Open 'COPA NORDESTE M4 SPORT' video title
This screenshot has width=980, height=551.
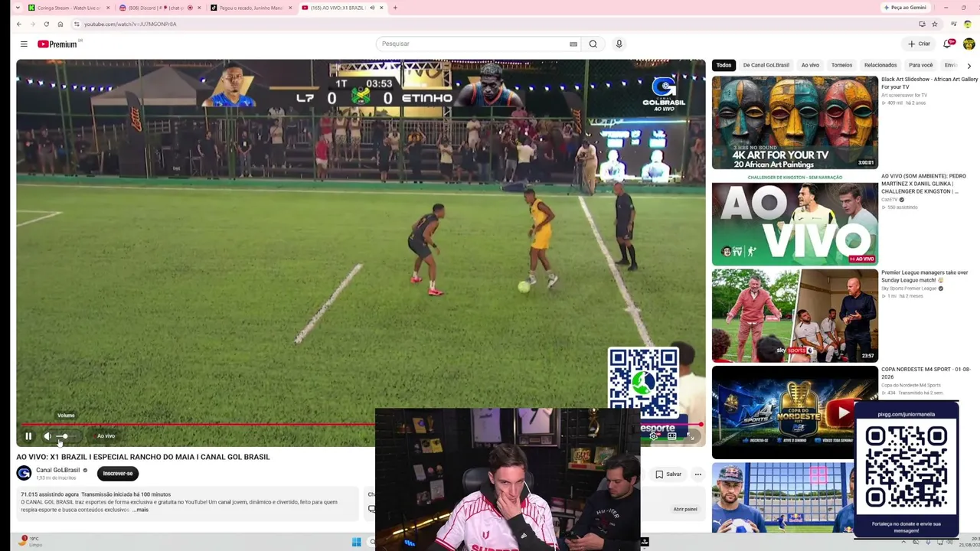(925, 373)
